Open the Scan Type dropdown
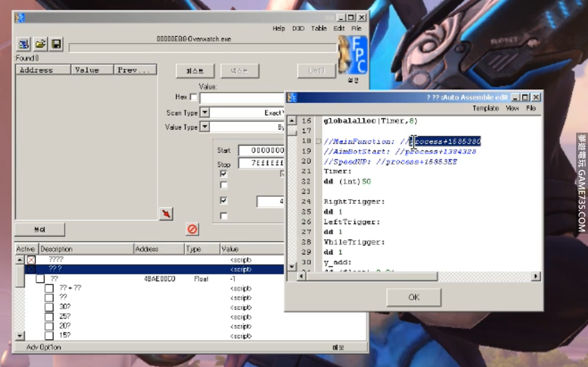This screenshot has width=588, height=367. click(205, 112)
